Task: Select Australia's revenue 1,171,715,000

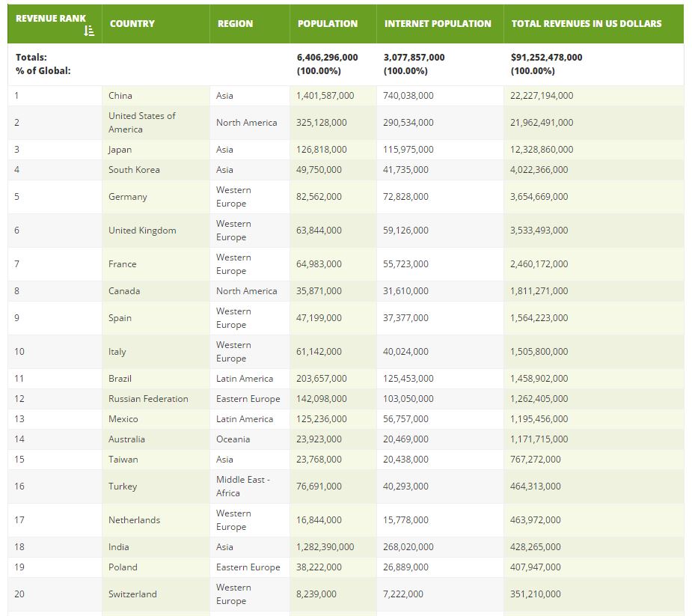Action: point(539,439)
